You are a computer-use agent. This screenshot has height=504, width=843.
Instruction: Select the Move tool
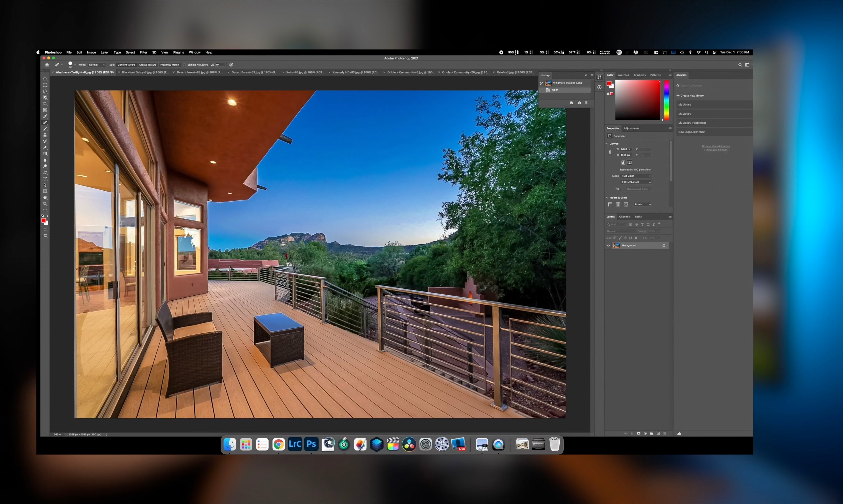(45, 79)
